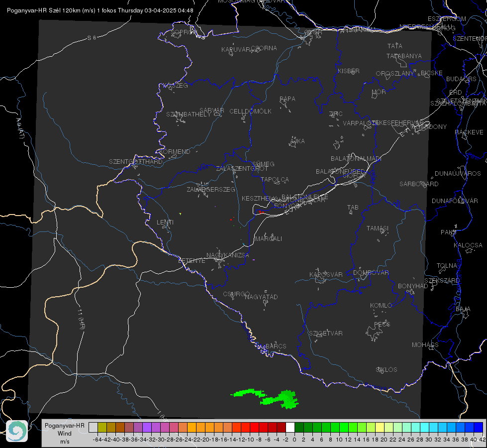Viewport: 487px width, 448px height.
Task: Select the ZIRC town label
Action: pos(336,114)
